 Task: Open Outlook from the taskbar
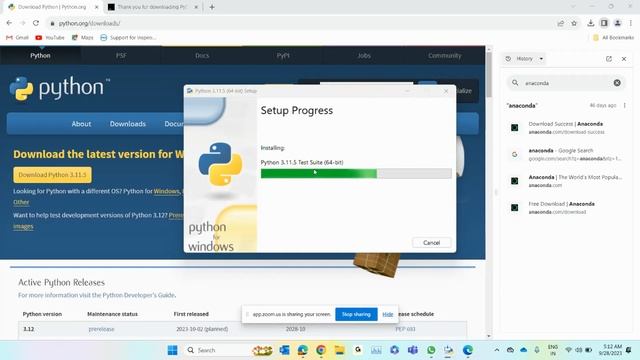(284, 350)
